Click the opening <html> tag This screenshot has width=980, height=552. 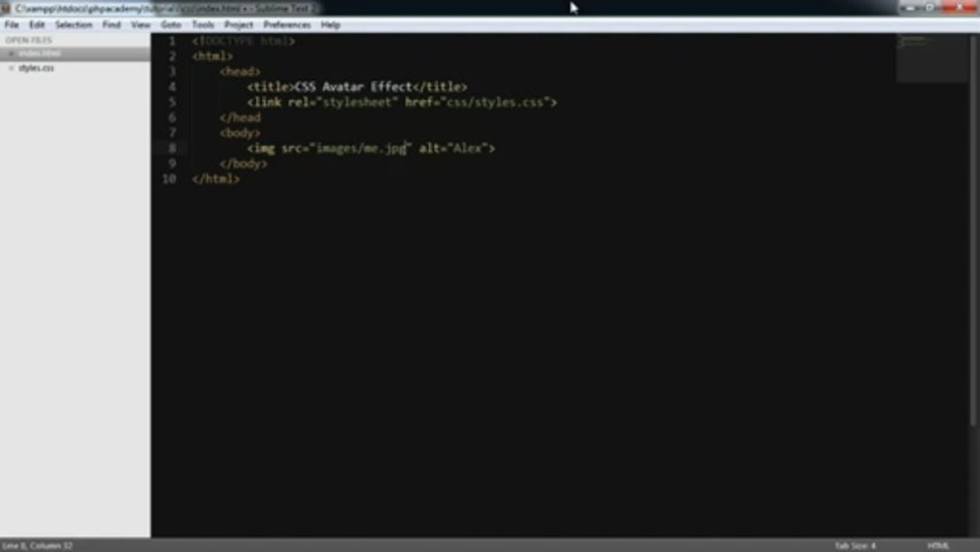tap(212, 56)
